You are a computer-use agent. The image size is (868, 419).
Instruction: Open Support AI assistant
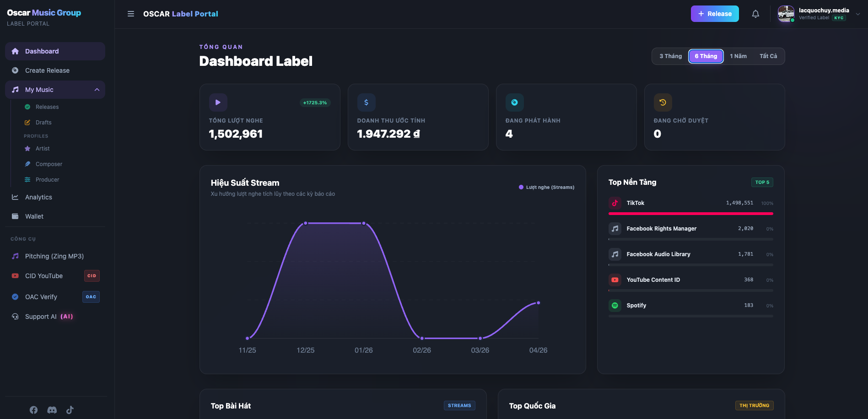(x=55, y=317)
